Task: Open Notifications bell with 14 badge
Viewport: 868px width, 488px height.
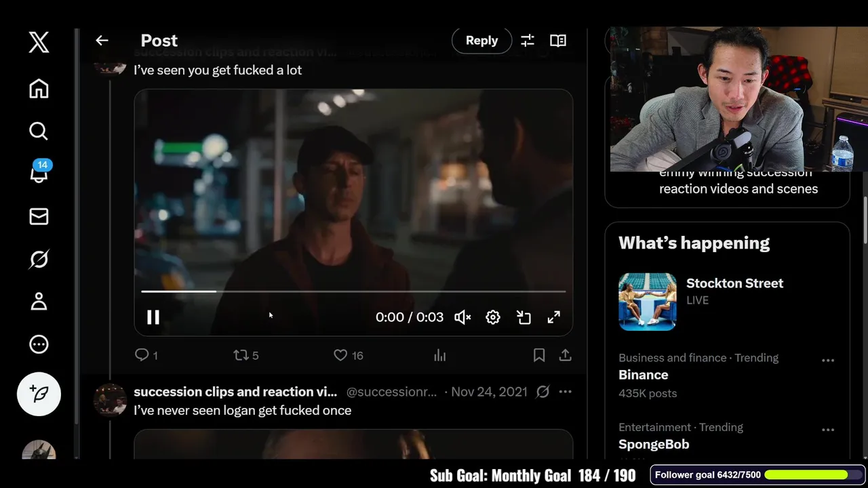Action: tap(39, 172)
